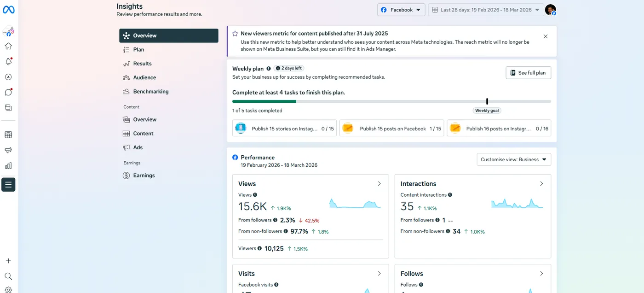Click the page profile avatar in left rail
The width and height of the screenshot is (644, 293).
tap(8, 32)
